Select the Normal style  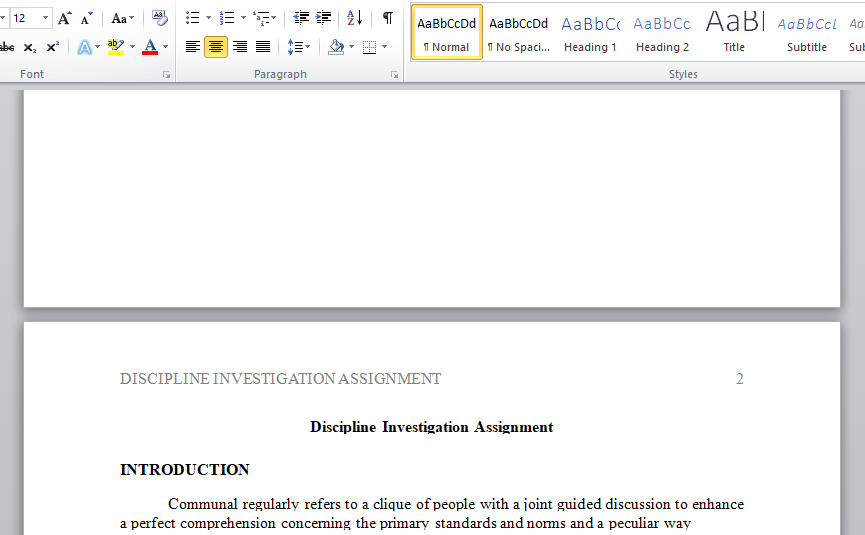click(x=446, y=32)
